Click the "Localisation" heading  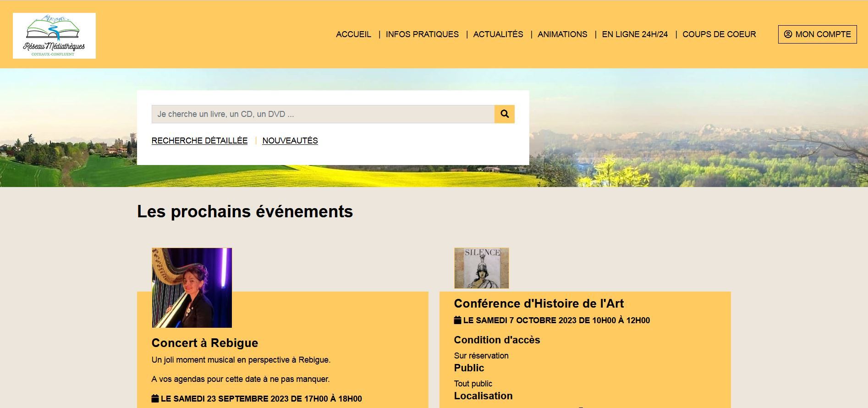click(x=483, y=396)
